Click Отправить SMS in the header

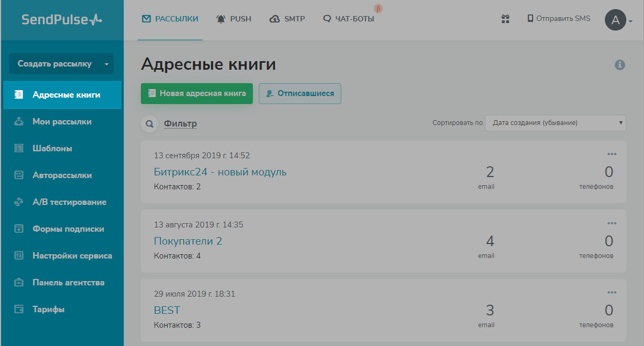point(559,19)
